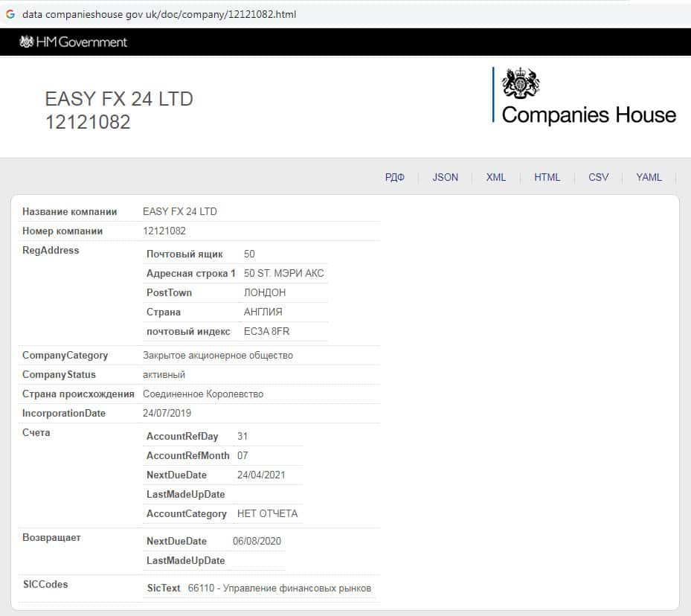The image size is (691, 616).
Task: Click the 'Страна происхождения' label
Action: click(78, 394)
